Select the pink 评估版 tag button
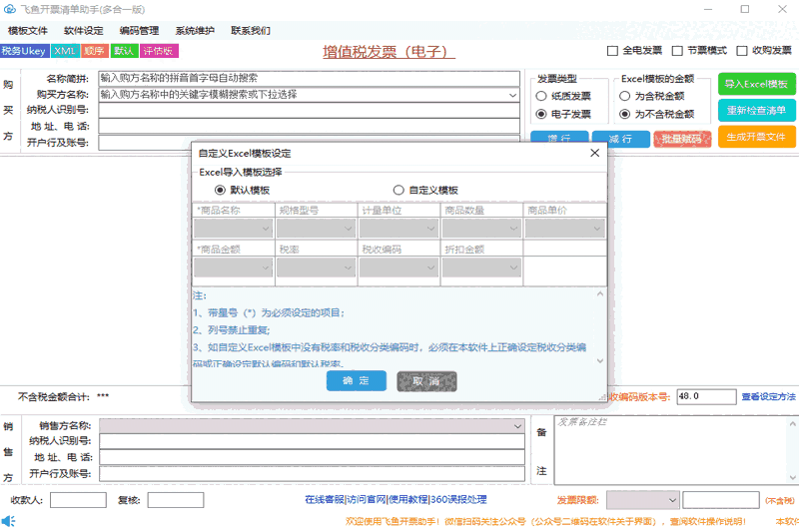Viewport: 799px width, 532px height. (x=159, y=51)
